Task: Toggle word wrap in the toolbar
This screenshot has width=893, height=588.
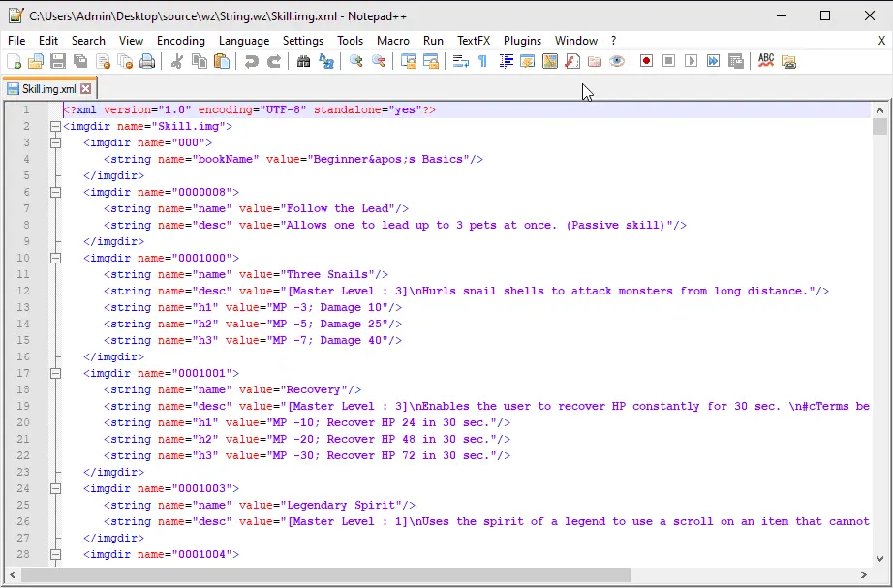Action: click(x=460, y=62)
